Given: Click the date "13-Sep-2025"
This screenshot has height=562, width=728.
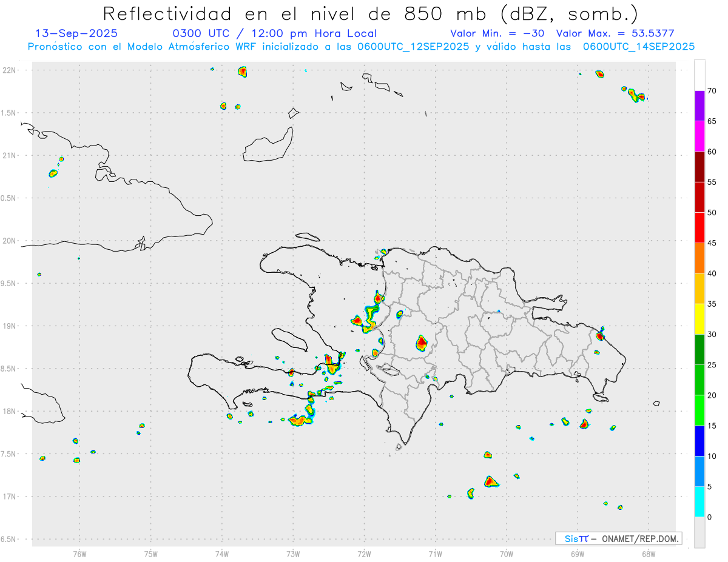Looking at the screenshot, I should pyautogui.click(x=76, y=33).
